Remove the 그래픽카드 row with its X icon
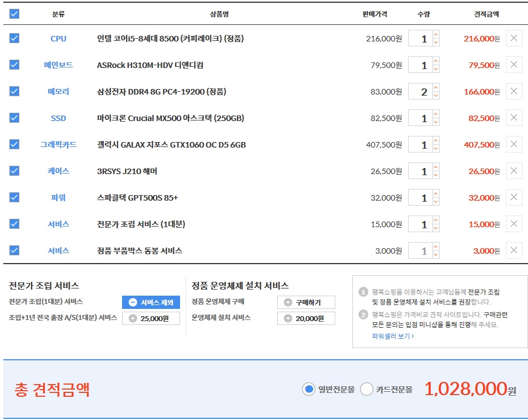The height and width of the screenshot is (420, 528). coord(514,144)
